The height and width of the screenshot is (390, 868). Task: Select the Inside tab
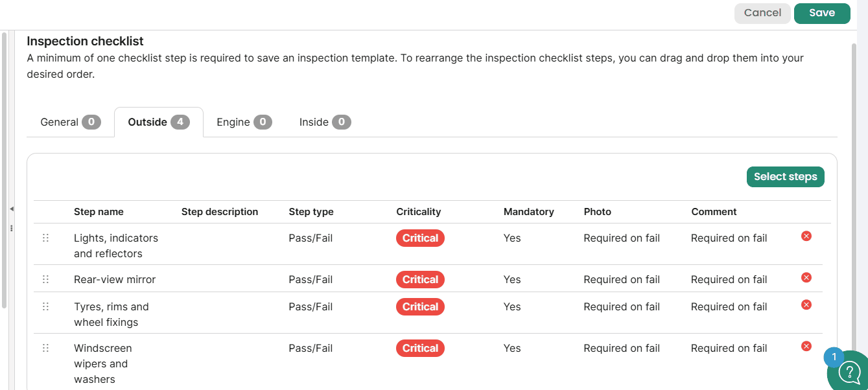click(x=324, y=122)
